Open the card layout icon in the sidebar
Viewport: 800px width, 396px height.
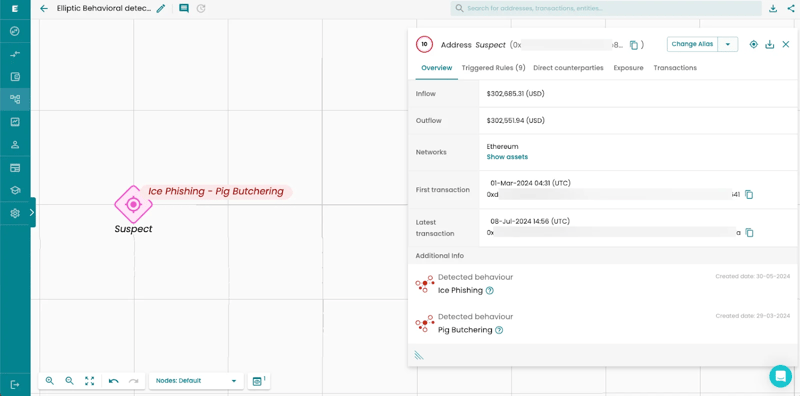(15, 168)
